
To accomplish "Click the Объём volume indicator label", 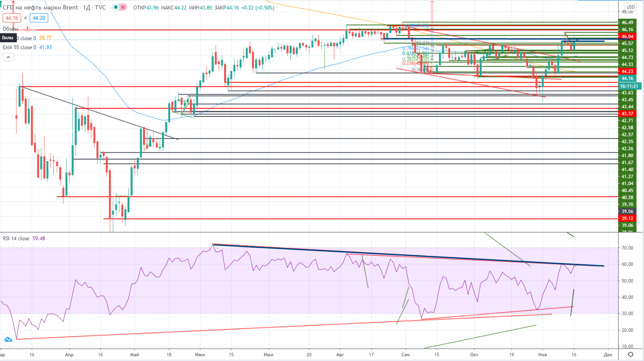I will 11,29.
